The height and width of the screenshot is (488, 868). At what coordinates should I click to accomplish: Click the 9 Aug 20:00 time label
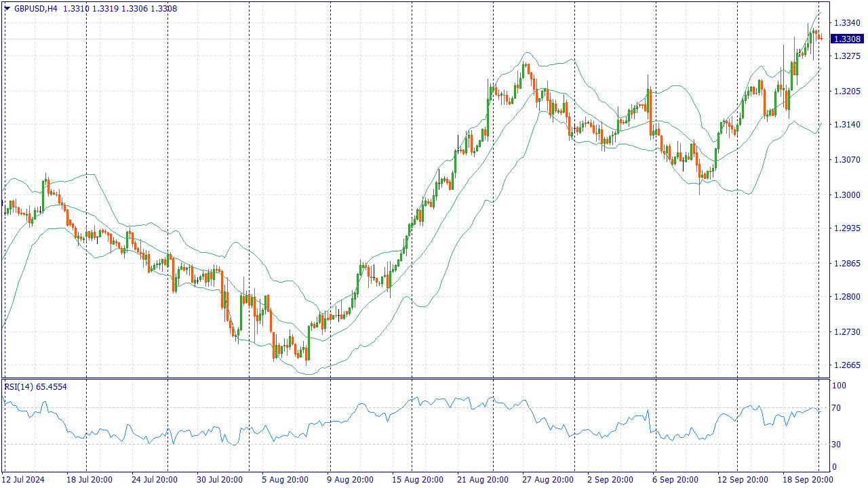[x=350, y=480]
